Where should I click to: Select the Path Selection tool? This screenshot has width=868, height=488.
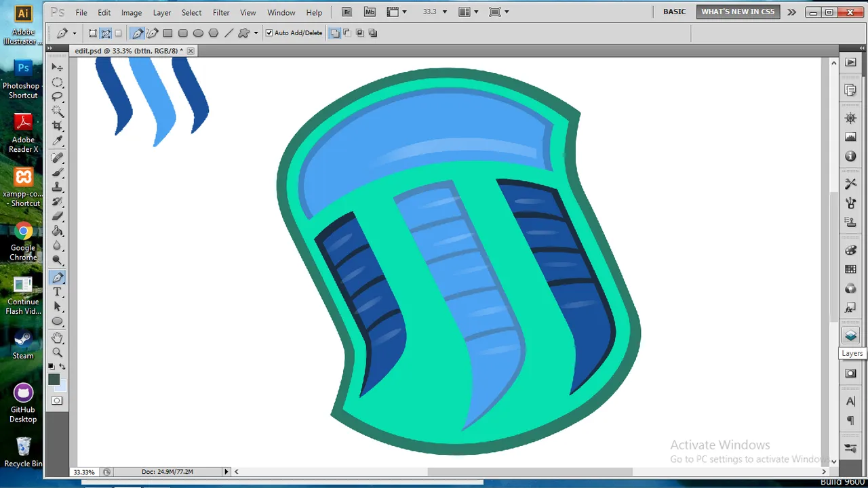point(58,307)
